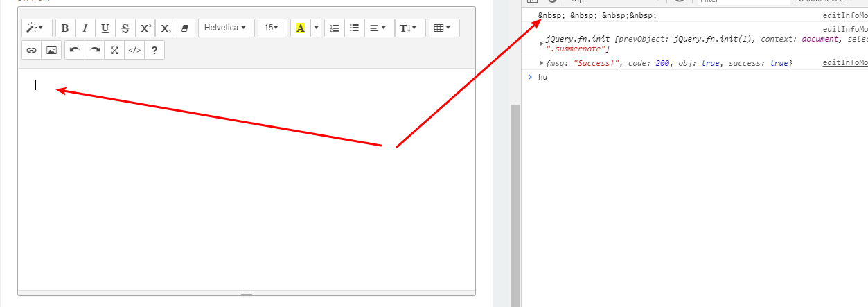Toggle strikethrough formatting
868x307 pixels.
coord(125,28)
